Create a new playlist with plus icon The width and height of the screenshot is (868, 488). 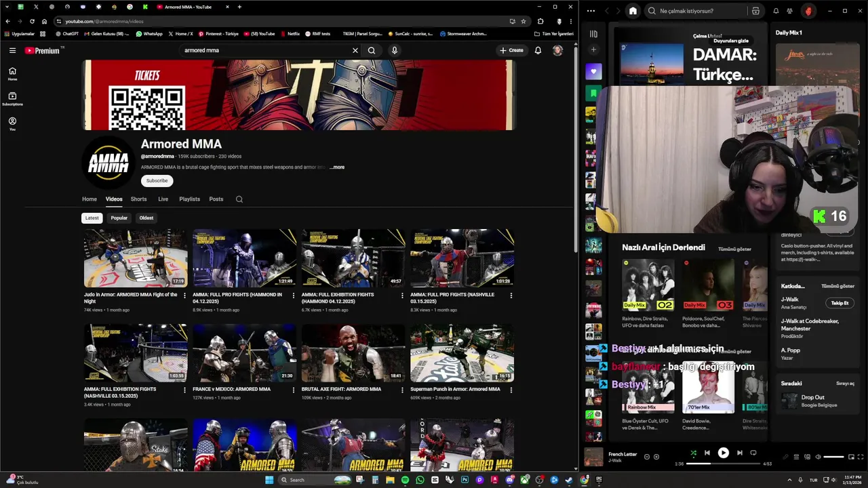[593, 49]
